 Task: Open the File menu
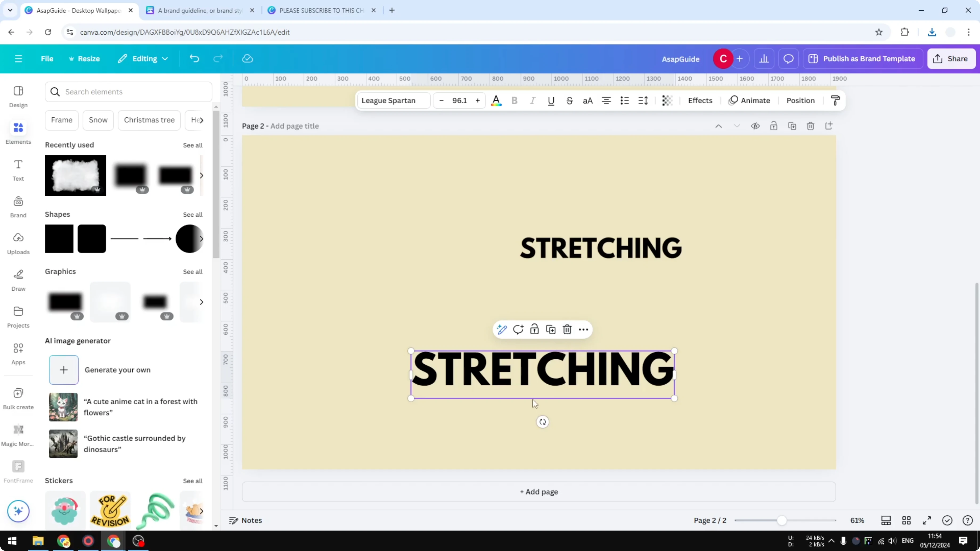tap(47, 59)
